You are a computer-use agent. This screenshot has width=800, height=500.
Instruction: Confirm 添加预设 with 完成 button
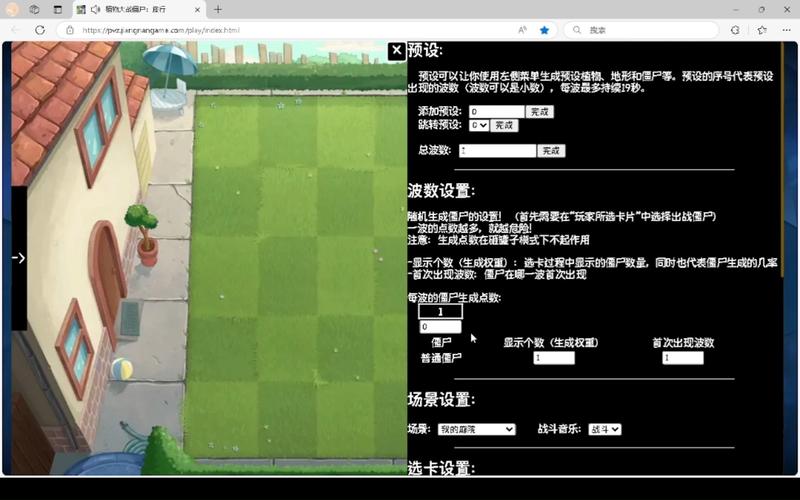539,112
